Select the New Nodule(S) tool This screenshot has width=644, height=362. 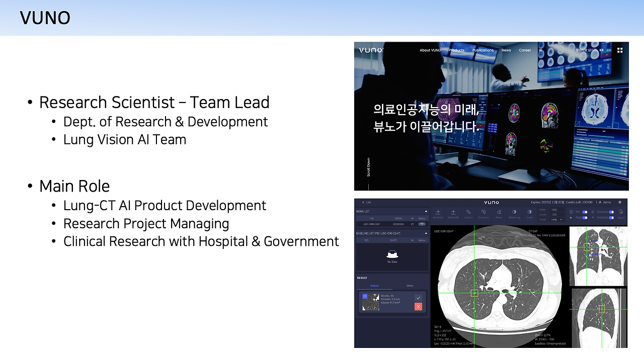click(x=438, y=214)
